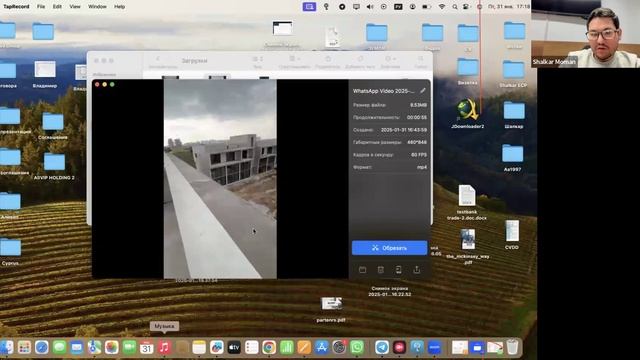Click the Wi-Fi icon in the menu bar
The width and height of the screenshot is (640, 360).
point(442,7)
